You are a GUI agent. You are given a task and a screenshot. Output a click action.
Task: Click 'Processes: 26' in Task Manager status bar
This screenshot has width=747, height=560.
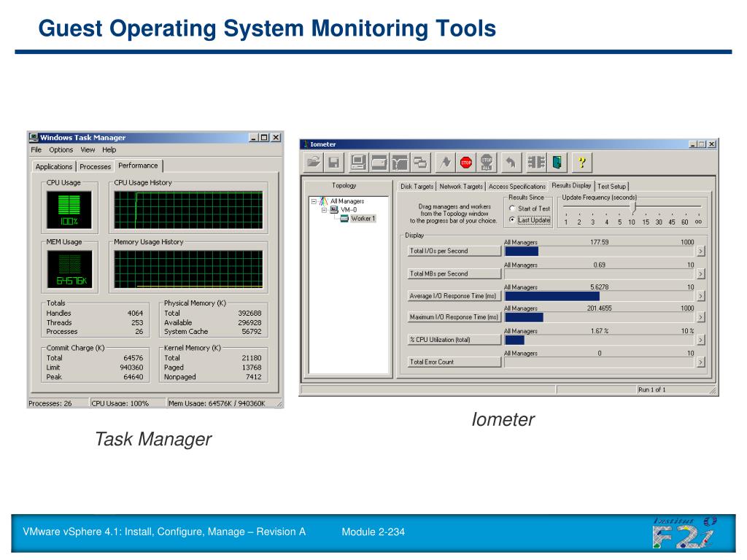50,403
